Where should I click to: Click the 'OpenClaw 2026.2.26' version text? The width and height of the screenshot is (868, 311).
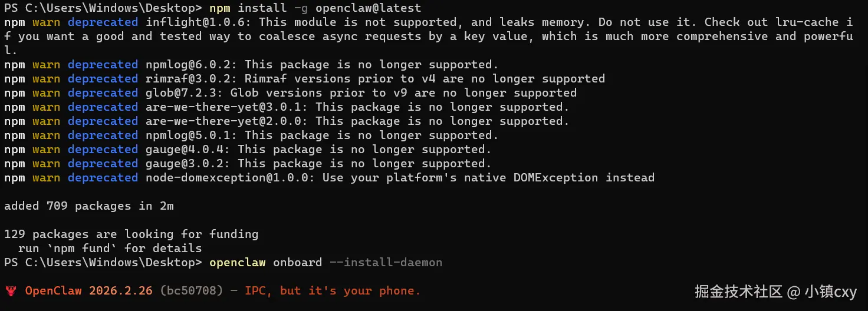88,291
